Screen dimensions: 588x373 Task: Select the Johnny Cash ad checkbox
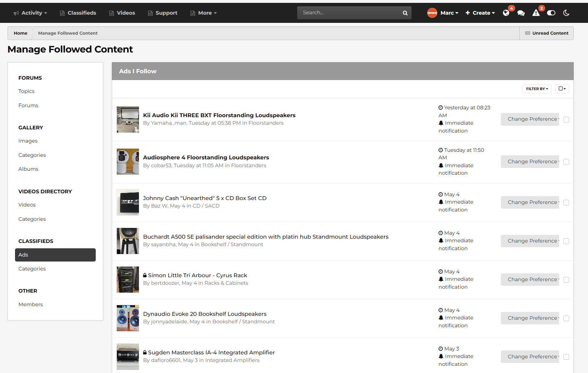(566, 203)
